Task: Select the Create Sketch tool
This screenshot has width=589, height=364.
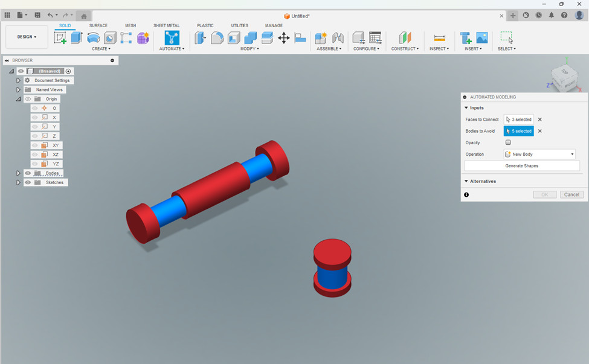Action: tap(60, 37)
